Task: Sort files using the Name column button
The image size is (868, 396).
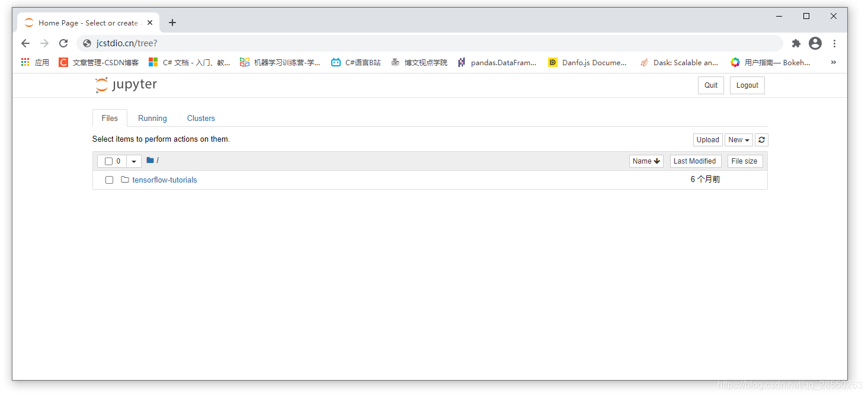Action: tap(646, 161)
